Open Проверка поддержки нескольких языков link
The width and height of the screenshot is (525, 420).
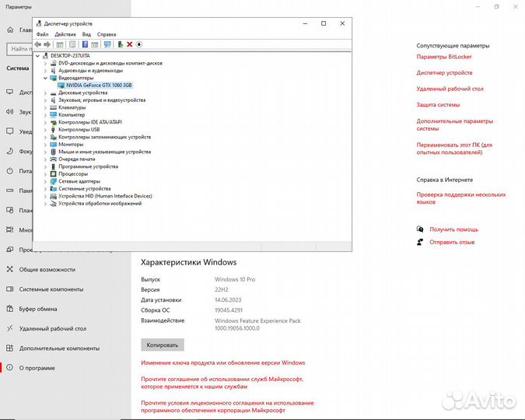coord(461,198)
